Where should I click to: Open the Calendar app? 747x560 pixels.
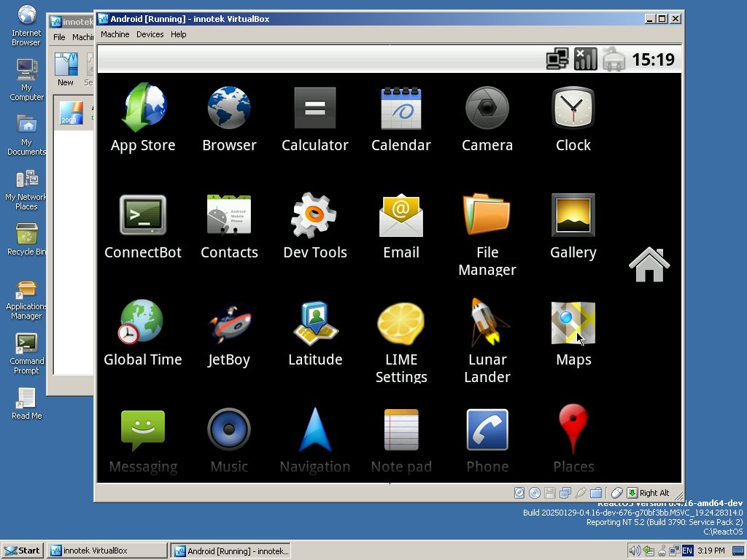pyautogui.click(x=401, y=117)
